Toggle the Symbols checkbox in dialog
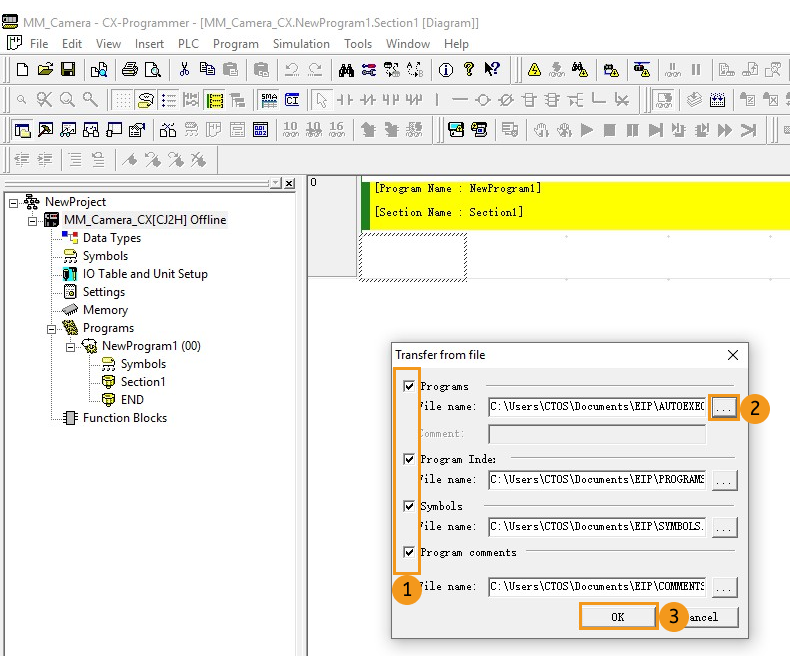The image size is (790, 656). pyautogui.click(x=408, y=506)
